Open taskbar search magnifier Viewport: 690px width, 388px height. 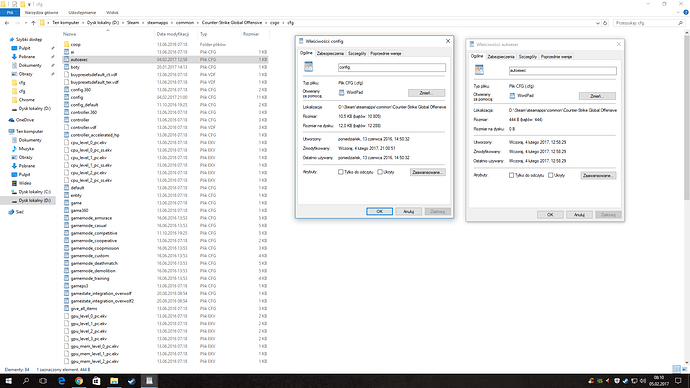tap(26, 381)
